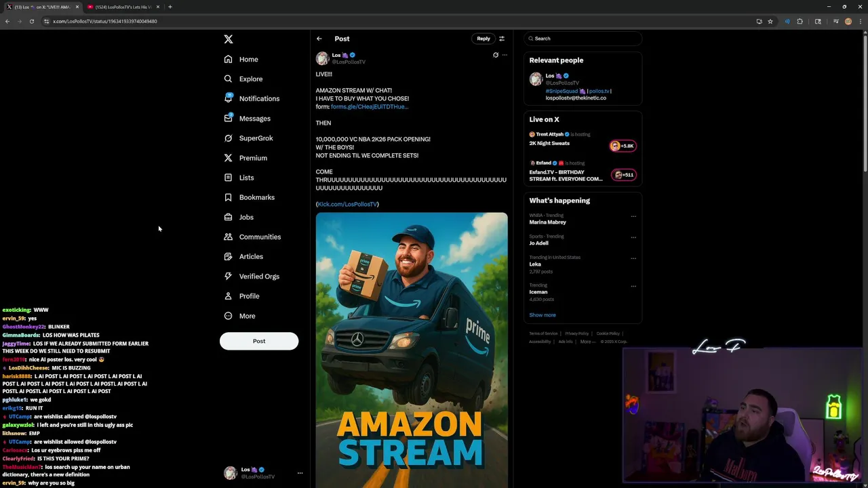Image resolution: width=868 pixels, height=488 pixels.
Task: Open the Iceman trending topic
Action: [538, 292]
